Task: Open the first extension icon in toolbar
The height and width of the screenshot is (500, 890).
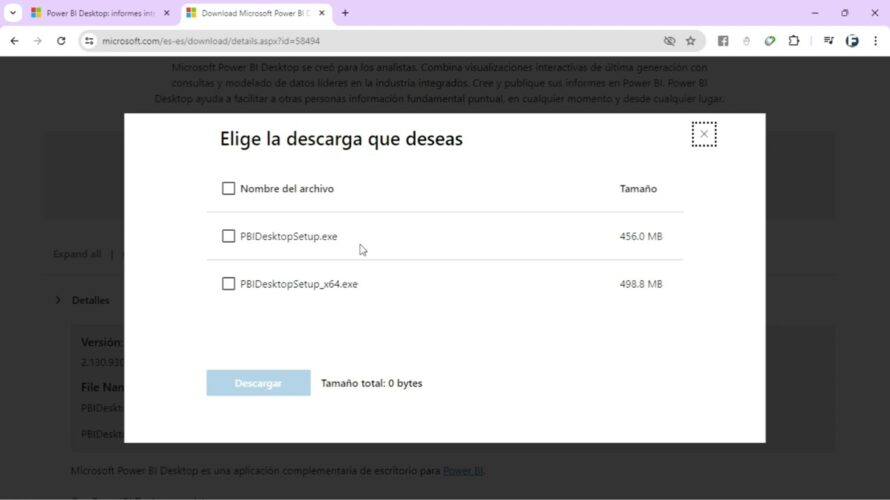Action: (x=723, y=41)
